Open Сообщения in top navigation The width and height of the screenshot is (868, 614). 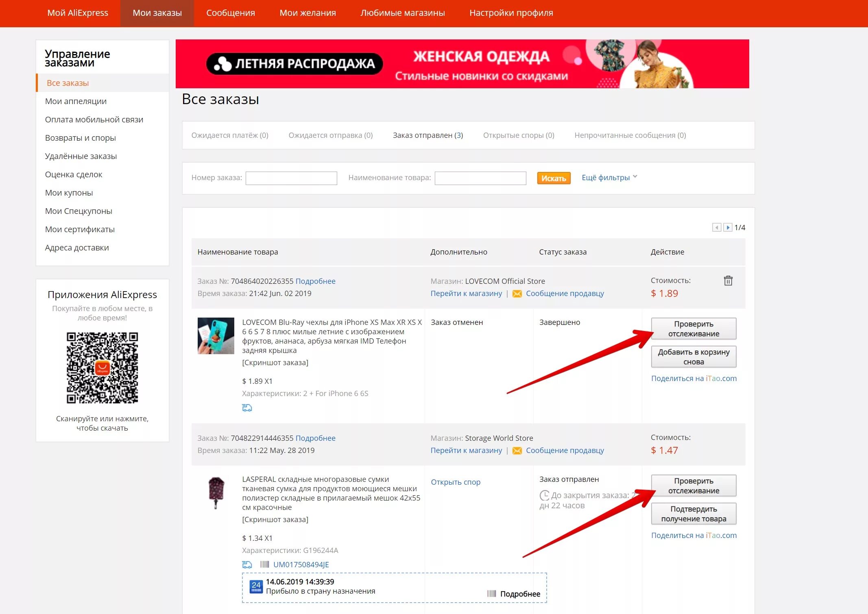click(231, 13)
